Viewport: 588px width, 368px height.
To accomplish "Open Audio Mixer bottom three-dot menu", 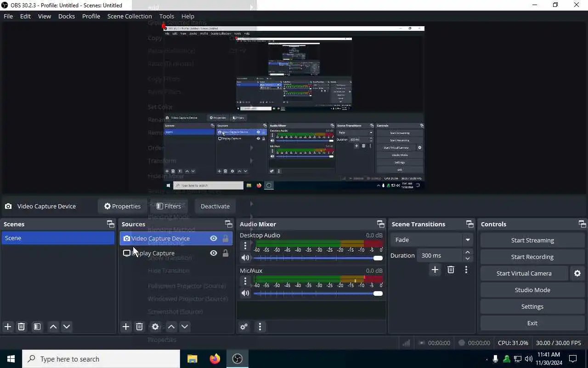I will tap(260, 327).
